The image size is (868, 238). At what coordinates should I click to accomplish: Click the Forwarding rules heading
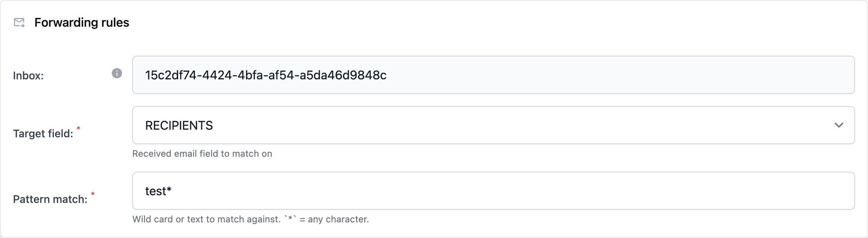pos(81,23)
